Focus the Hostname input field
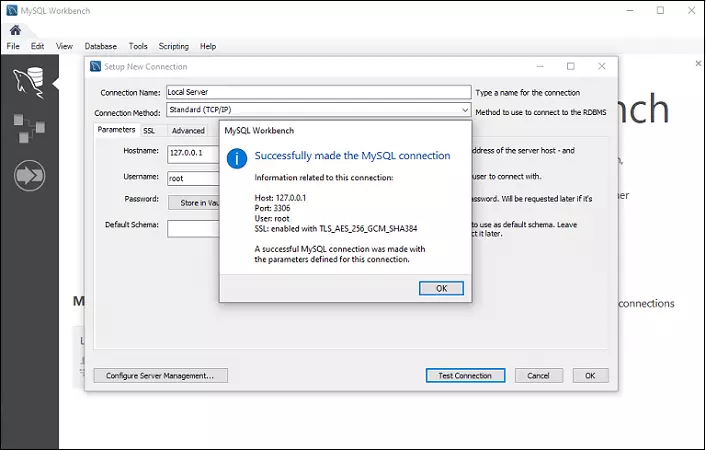This screenshot has width=706, height=450. [193, 154]
